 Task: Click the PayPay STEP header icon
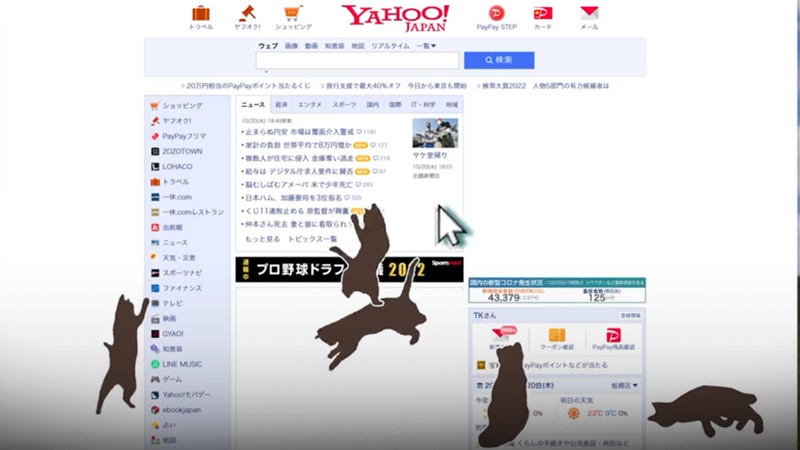[496, 13]
